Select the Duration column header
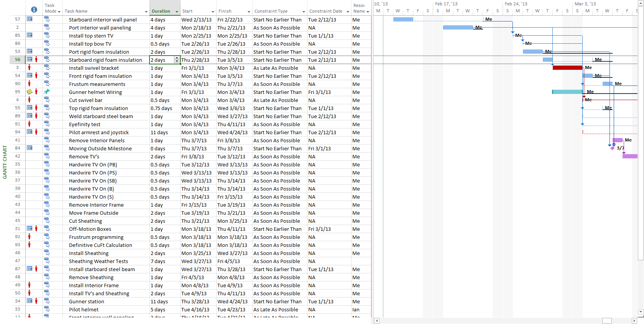644x324 pixels. point(165,8)
